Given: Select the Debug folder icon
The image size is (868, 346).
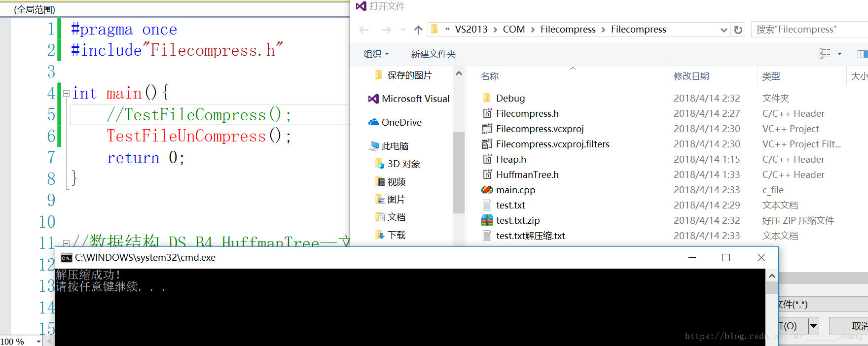Looking at the screenshot, I should click(x=487, y=98).
